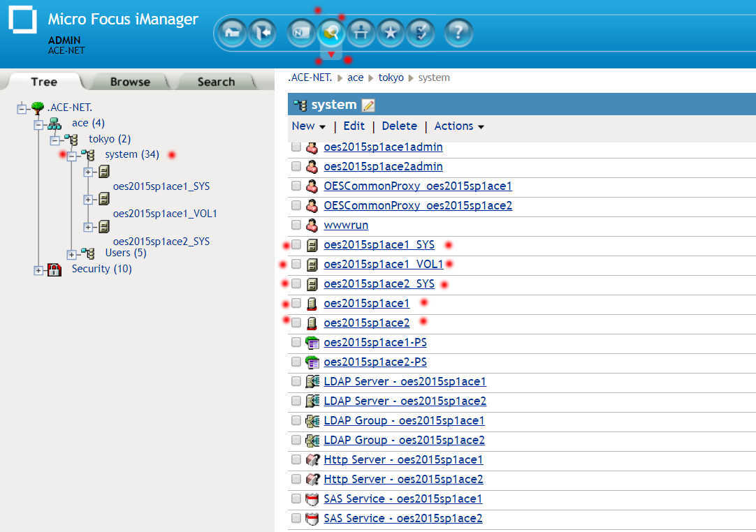
Task: Switch to the Tree tab
Action: coord(44,82)
